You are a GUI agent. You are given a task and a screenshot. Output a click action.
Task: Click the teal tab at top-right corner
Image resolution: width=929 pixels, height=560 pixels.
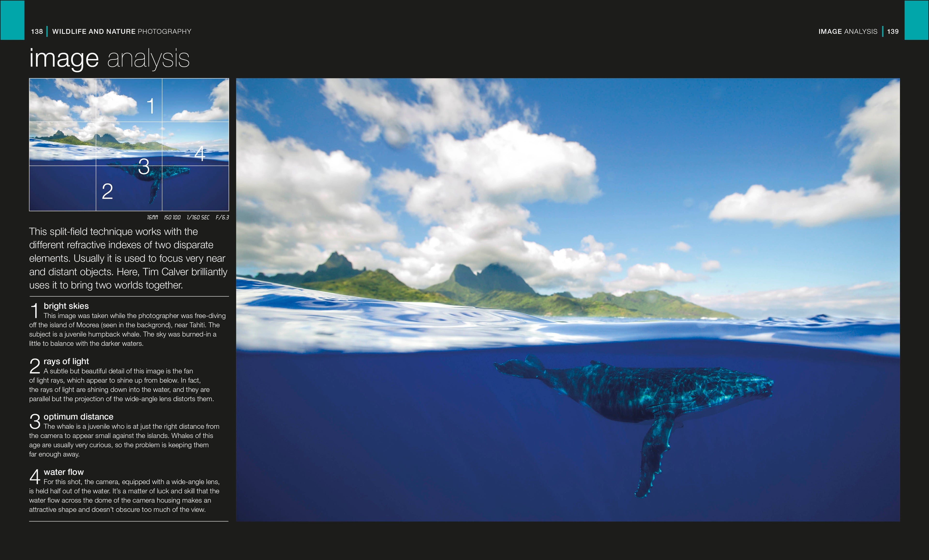916,20
